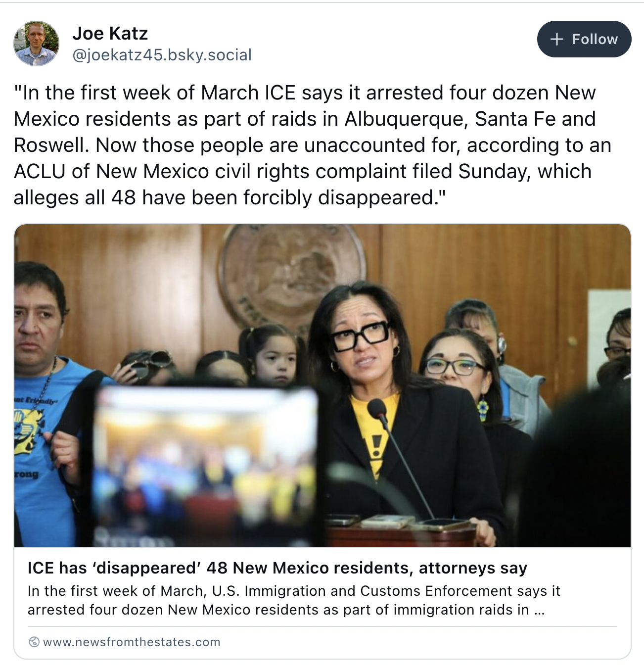Follow Joe Katz
The width and height of the screenshot is (644, 668).
pos(584,39)
